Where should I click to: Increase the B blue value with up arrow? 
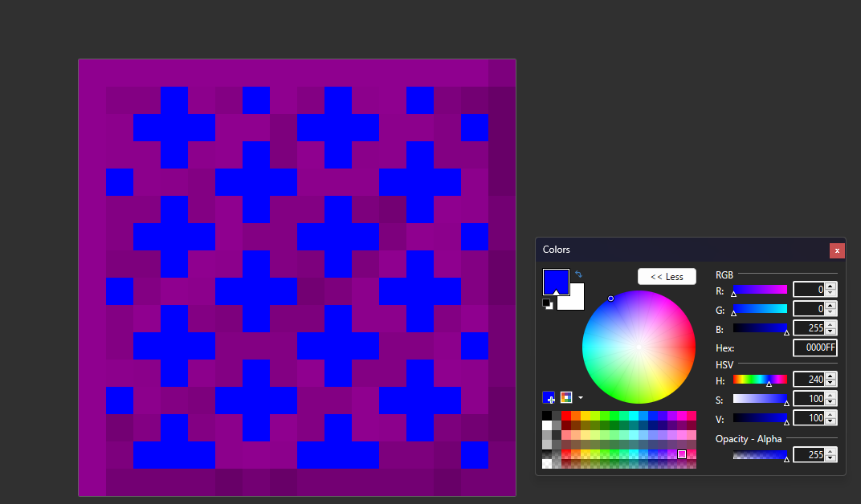click(x=830, y=325)
